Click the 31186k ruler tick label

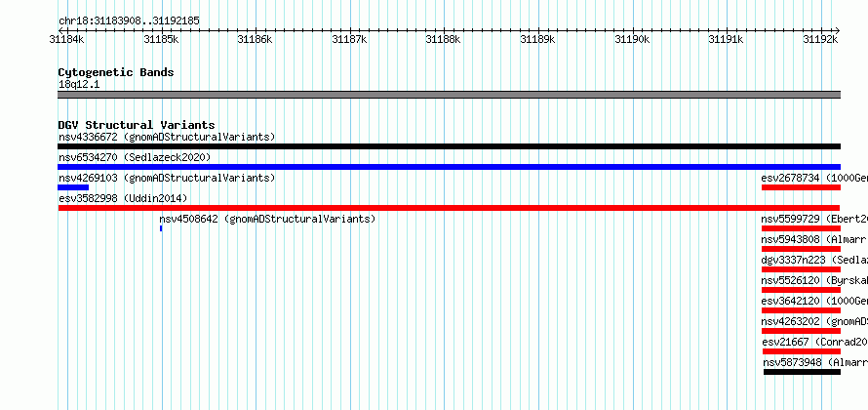tap(255, 39)
